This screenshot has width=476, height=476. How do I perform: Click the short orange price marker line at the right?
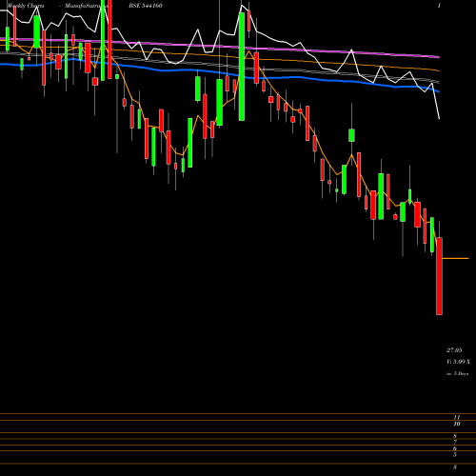[x=455, y=259]
